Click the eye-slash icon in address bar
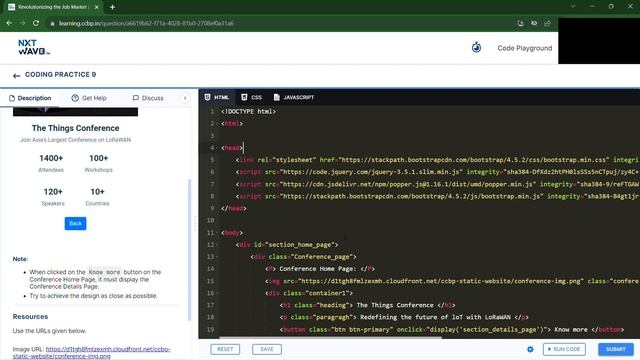This screenshot has height=360, width=640. (x=534, y=23)
